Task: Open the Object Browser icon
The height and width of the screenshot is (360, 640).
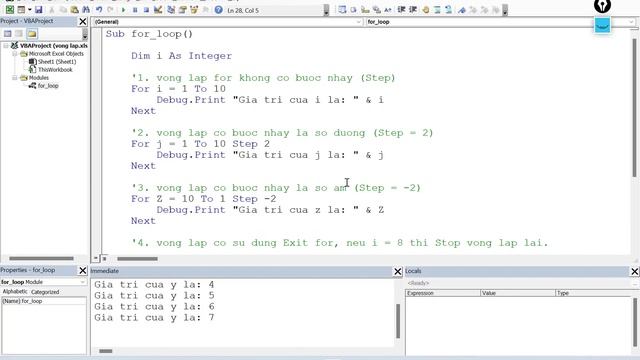Action: tap(194, 10)
